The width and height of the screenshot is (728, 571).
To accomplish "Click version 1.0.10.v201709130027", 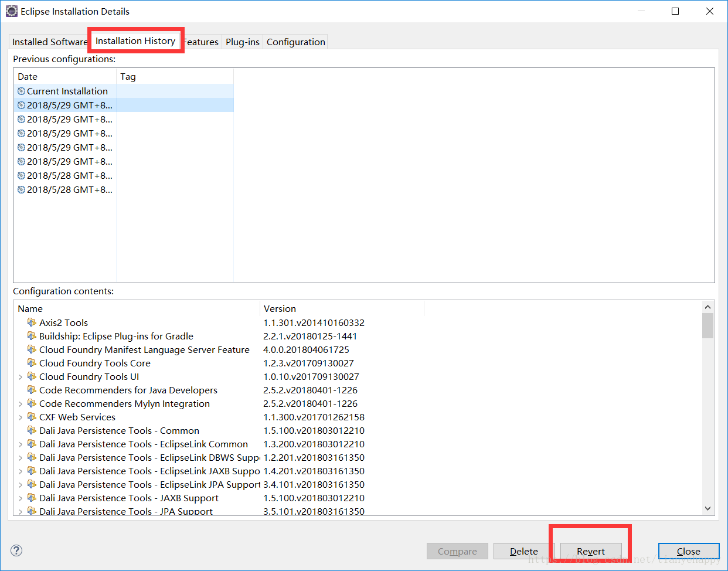I will click(x=311, y=376).
